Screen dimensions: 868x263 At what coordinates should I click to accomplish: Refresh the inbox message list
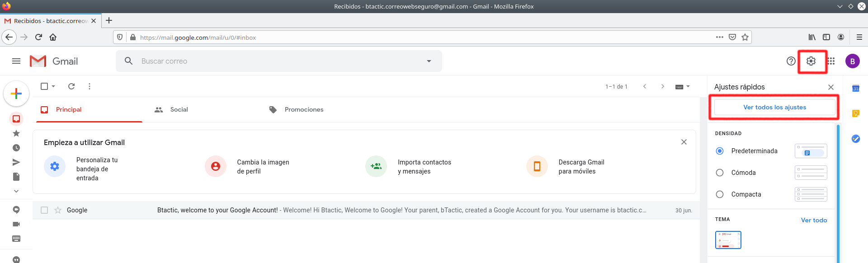71,86
